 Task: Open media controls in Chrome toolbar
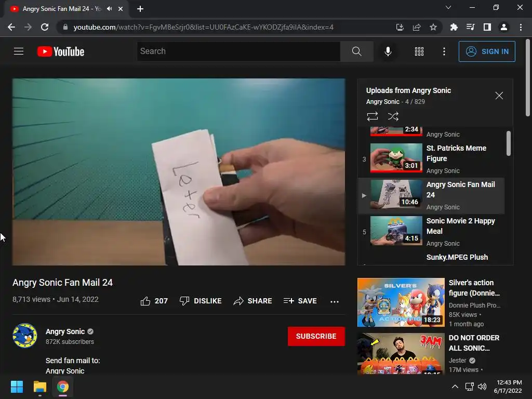(x=470, y=27)
